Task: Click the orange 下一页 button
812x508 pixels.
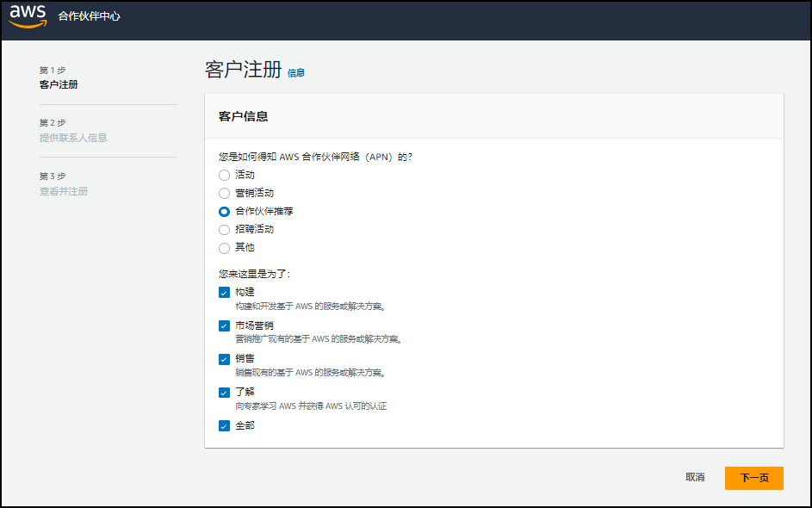Action: coord(754,478)
